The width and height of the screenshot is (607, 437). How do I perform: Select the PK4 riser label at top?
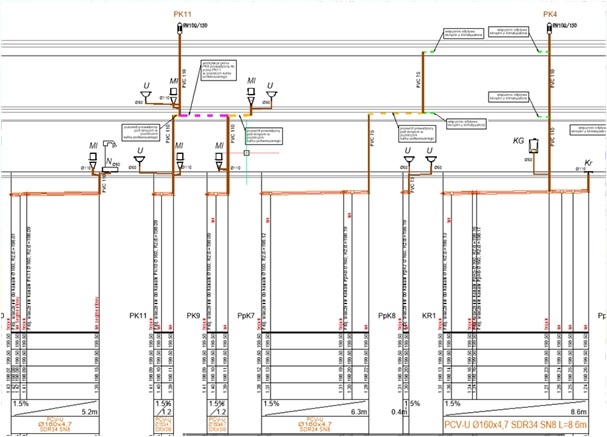(550, 14)
